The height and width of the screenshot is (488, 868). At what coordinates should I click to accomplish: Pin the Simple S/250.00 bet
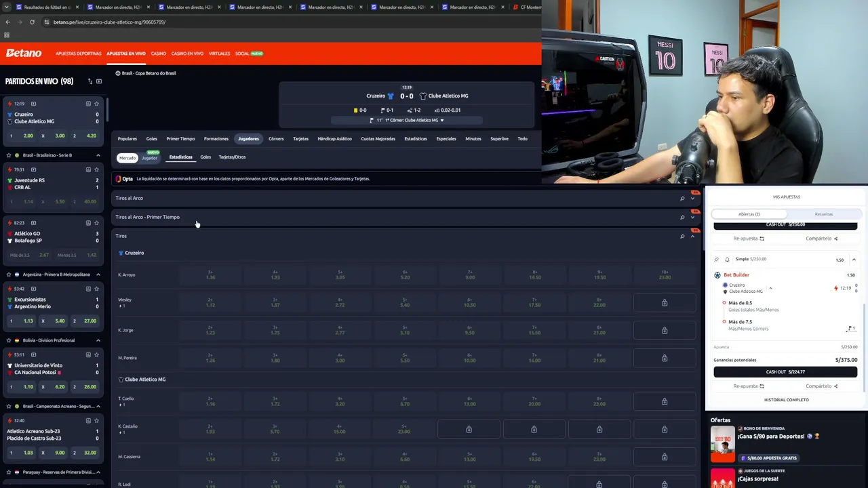pyautogui.click(x=717, y=259)
